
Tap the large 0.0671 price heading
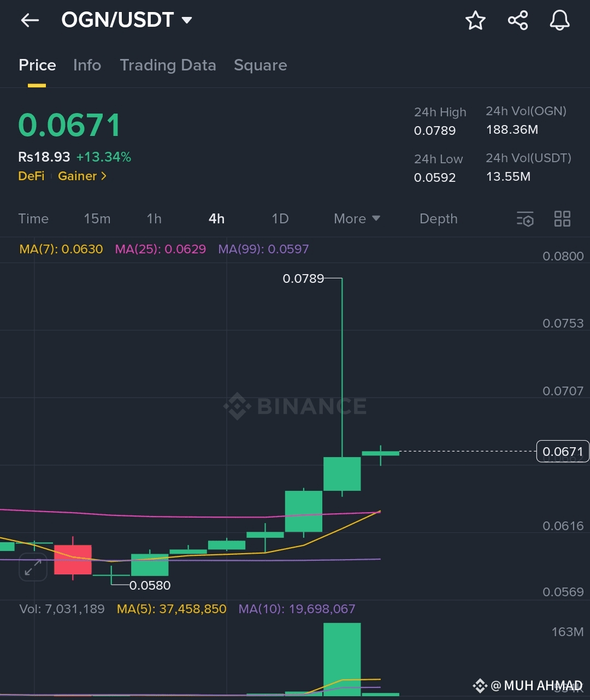(69, 125)
